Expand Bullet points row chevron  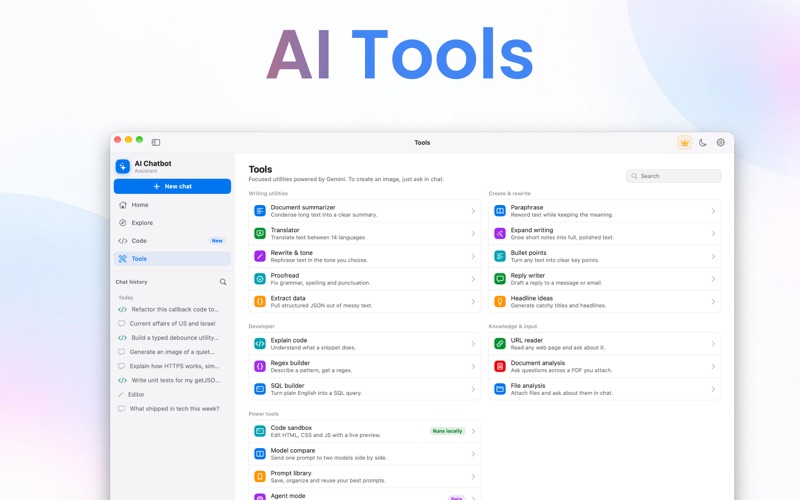(713, 256)
